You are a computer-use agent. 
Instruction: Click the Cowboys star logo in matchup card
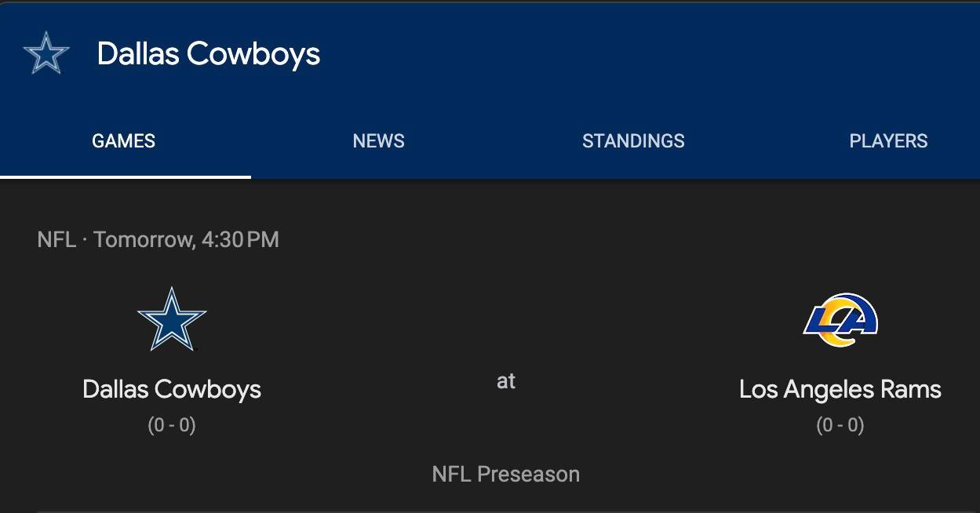click(172, 318)
